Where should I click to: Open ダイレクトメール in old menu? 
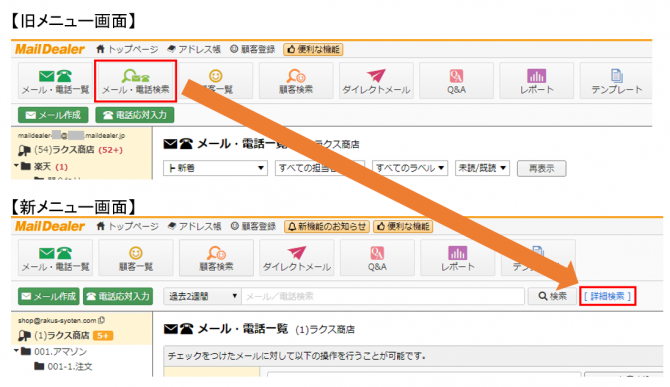376,81
